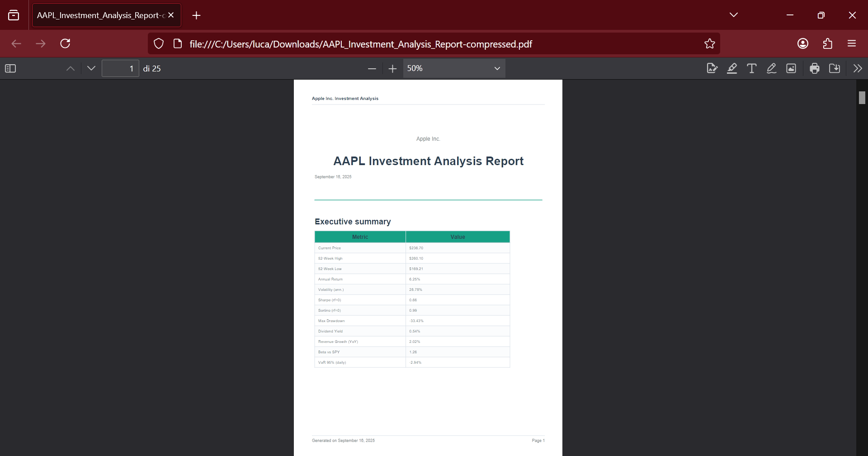The image size is (868, 456).
Task: Expand more PDF tools chevron
Action: 858,68
